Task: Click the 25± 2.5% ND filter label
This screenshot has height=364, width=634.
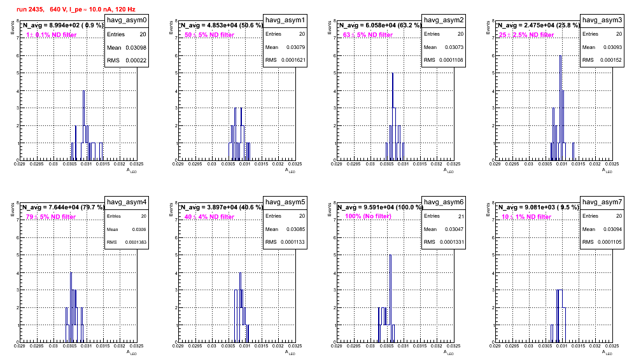Action: (x=526, y=35)
